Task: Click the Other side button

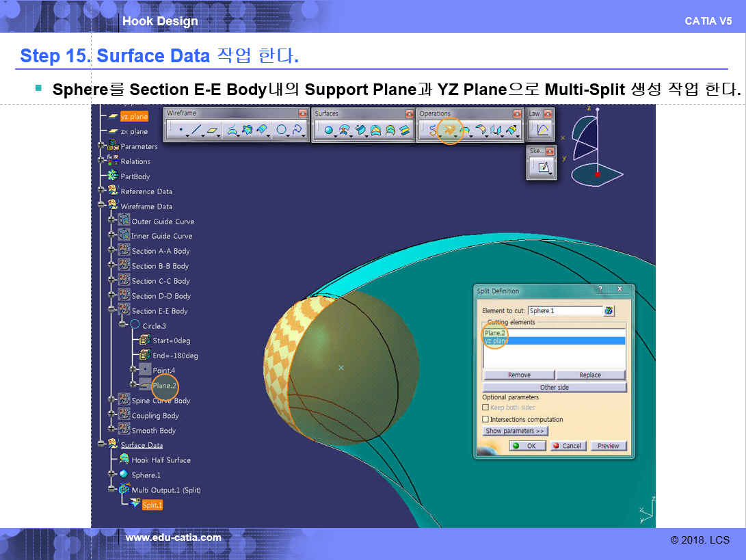Action: click(554, 387)
